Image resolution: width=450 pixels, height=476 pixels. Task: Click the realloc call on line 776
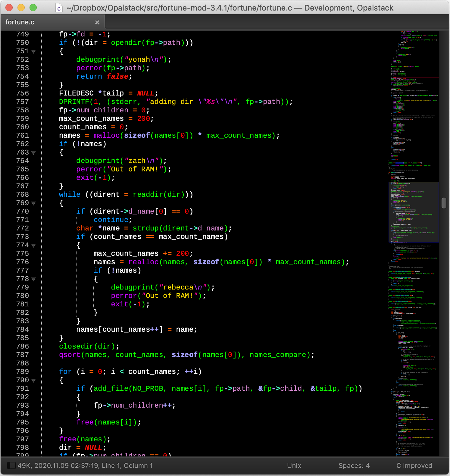[x=237, y=262]
